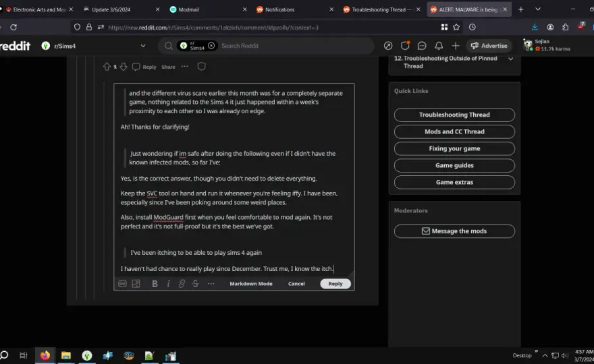Switch to the Troubleshooting Thread tab
594x364 pixels.
381,9
